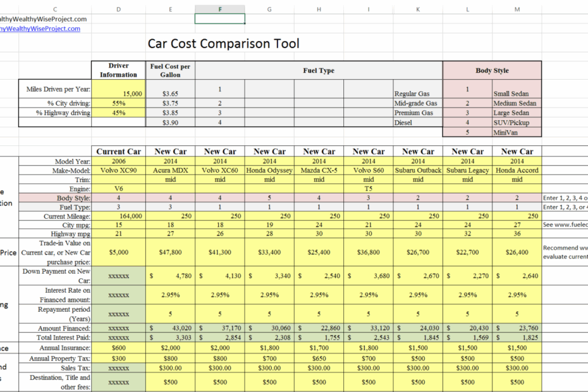Click the $600 Annual Insurance cell for Current Car
The image size is (588, 392).
click(118, 347)
